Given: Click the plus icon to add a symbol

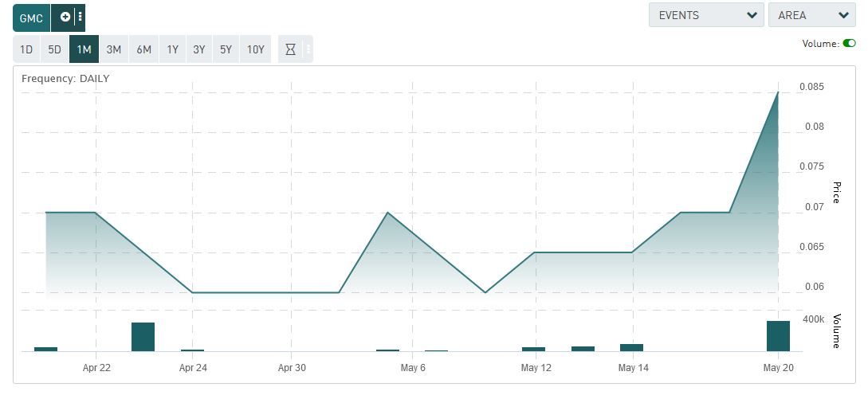Looking at the screenshot, I should [65, 17].
